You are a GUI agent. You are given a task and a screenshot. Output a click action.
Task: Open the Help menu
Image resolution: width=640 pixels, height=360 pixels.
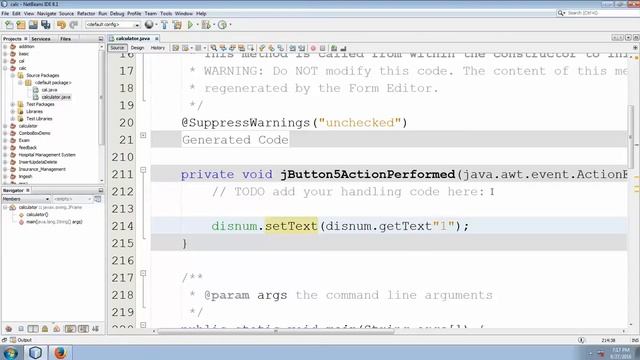[x=201, y=13]
